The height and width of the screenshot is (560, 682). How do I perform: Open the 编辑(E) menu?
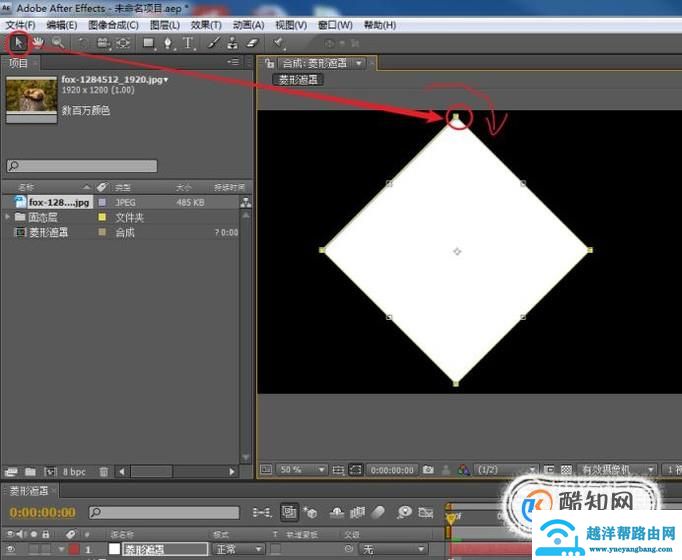[x=62, y=25]
